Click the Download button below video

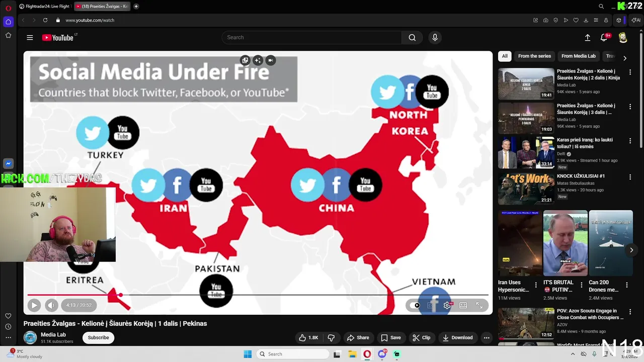pos(458,337)
